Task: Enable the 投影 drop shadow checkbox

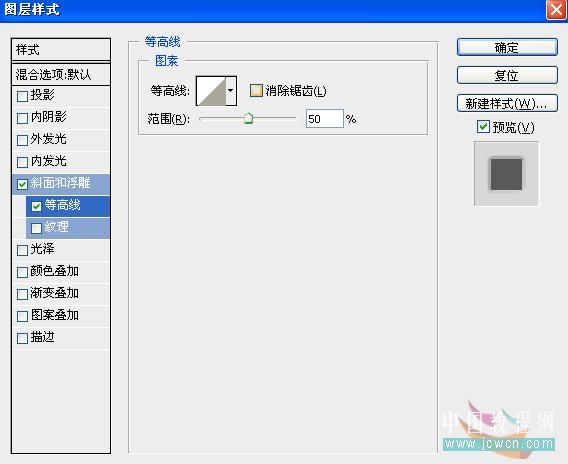Action: [22, 96]
